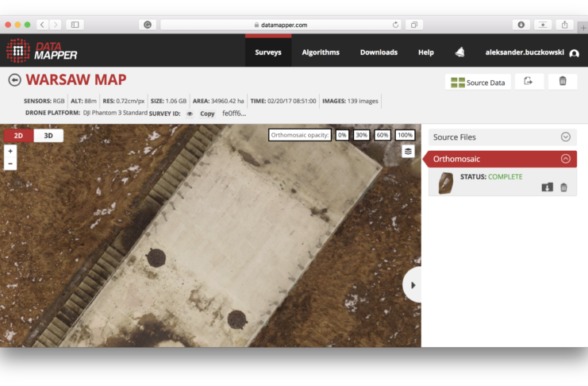The width and height of the screenshot is (588, 386).
Task: Download the orthomosaic file
Action: click(x=548, y=187)
